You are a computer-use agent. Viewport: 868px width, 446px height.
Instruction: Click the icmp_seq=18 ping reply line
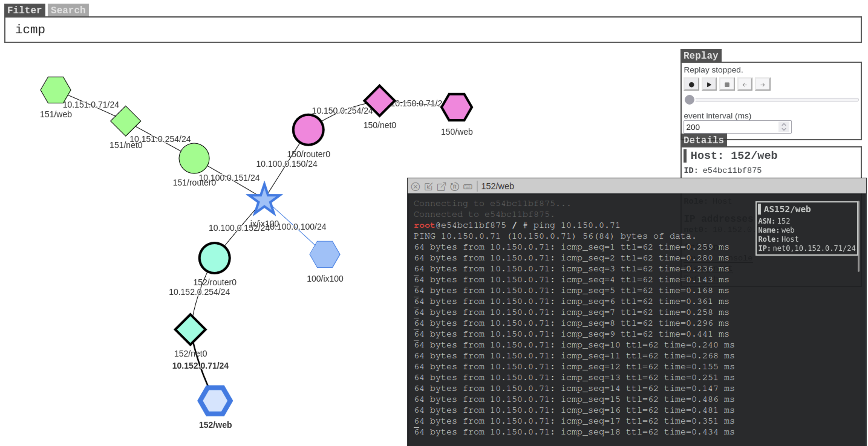(x=574, y=432)
